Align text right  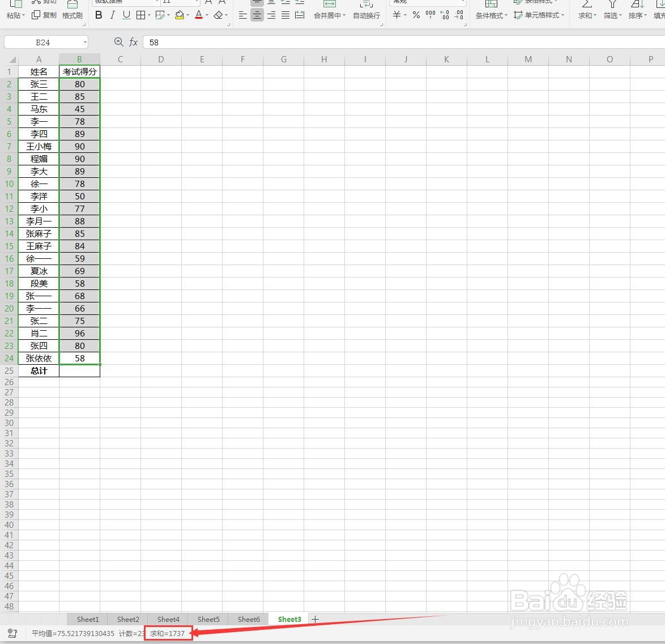pyautogui.click(x=271, y=15)
